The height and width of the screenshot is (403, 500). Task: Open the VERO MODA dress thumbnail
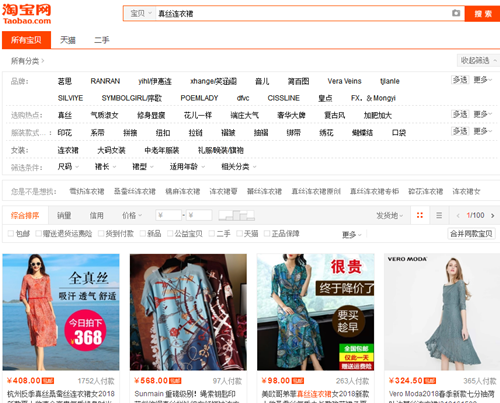[442, 312]
